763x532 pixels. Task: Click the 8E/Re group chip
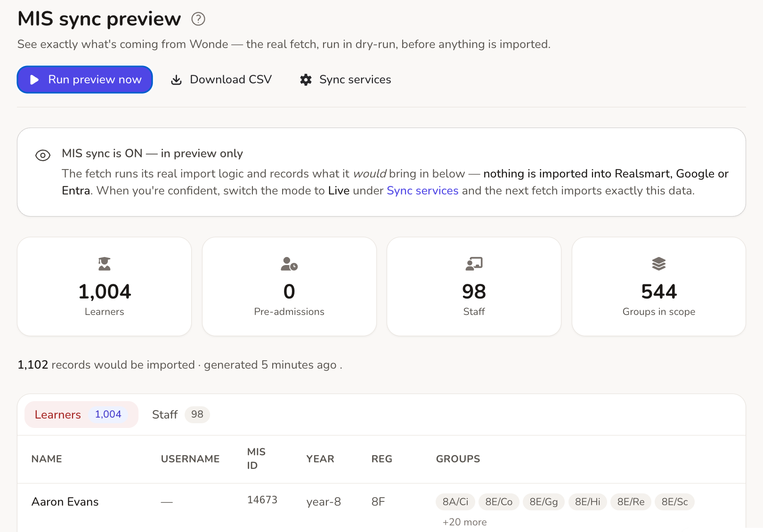tap(631, 502)
